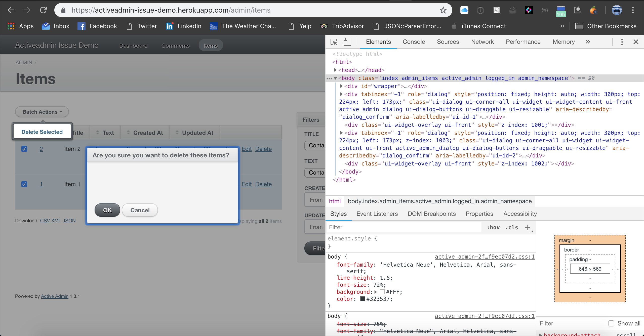Reload the current page
This screenshot has height=336, width=644.
[x=44, y=10]
